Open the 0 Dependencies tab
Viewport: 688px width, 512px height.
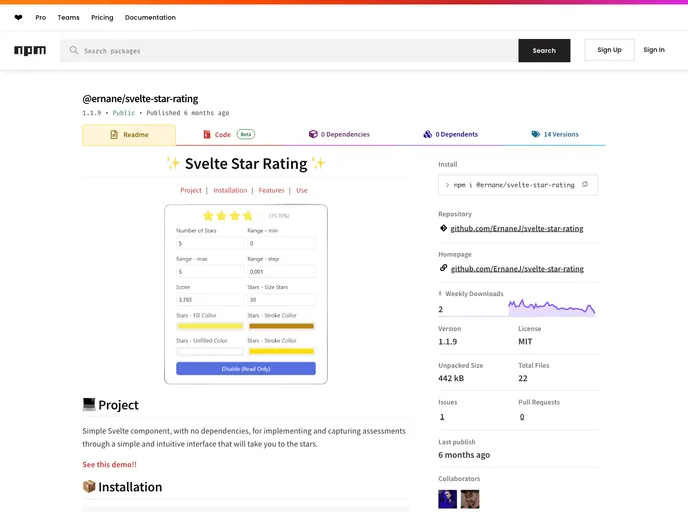[x=339, y=134]
